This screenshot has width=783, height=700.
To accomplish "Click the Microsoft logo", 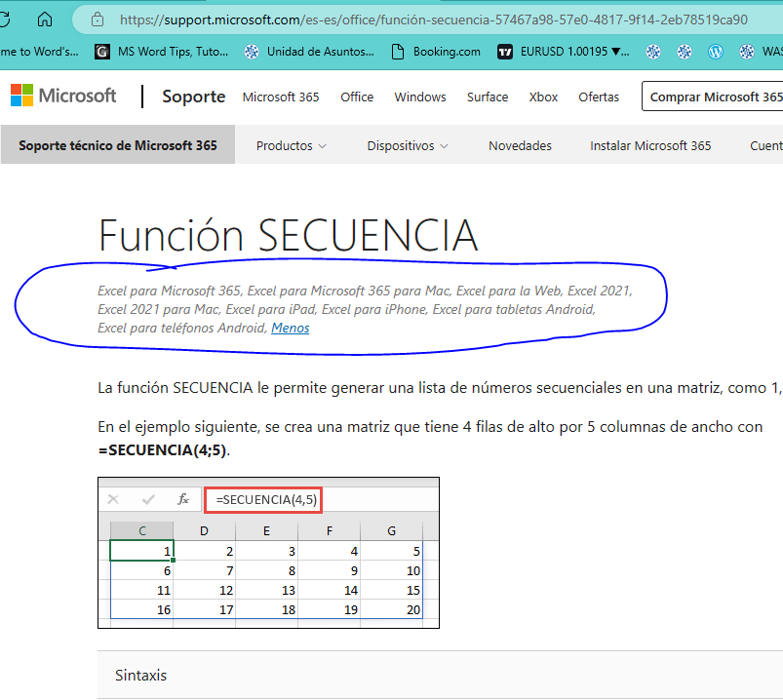I will pyautogui.click(x=63, y=95).
